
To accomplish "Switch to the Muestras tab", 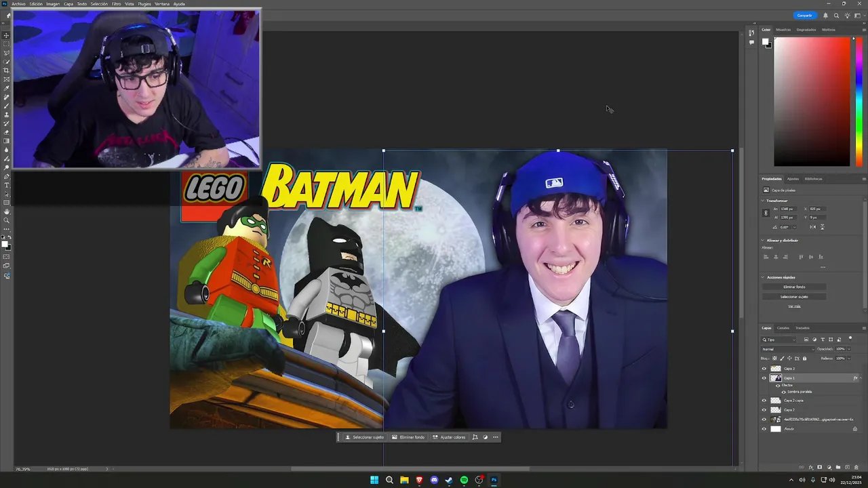I will (x=783, y=30).
